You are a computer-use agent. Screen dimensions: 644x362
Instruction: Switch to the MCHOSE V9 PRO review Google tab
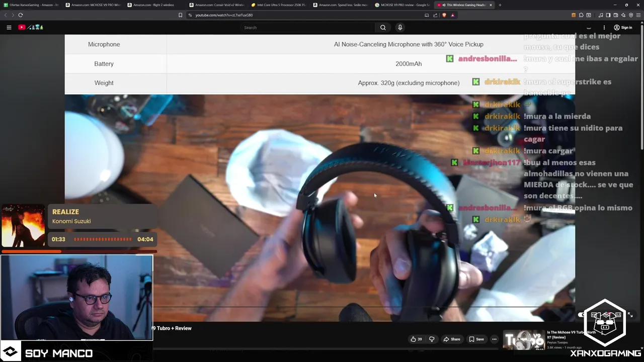tap(403, 5)
